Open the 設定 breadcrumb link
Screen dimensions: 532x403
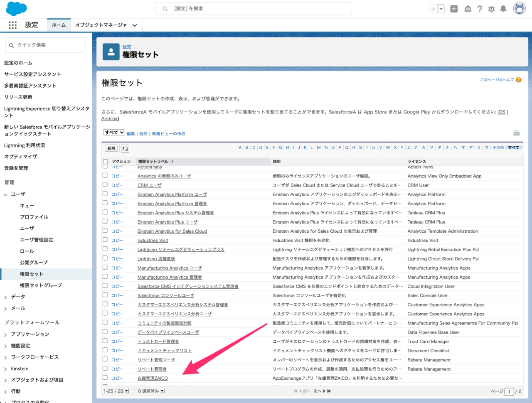[127, 47]
